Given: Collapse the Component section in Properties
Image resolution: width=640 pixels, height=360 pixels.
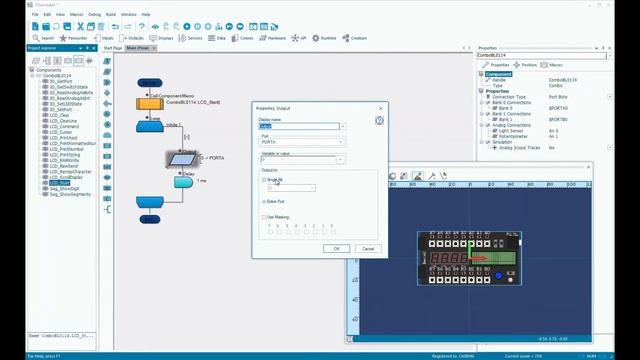Looking at the screenshot, I should 481,74.
